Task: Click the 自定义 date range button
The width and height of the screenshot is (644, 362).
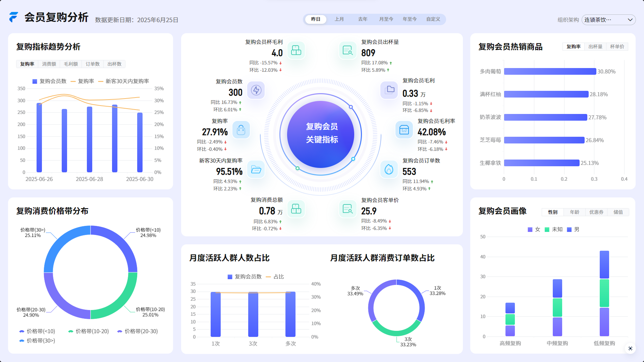Action: pyautogui.click(x=433, y=19)
